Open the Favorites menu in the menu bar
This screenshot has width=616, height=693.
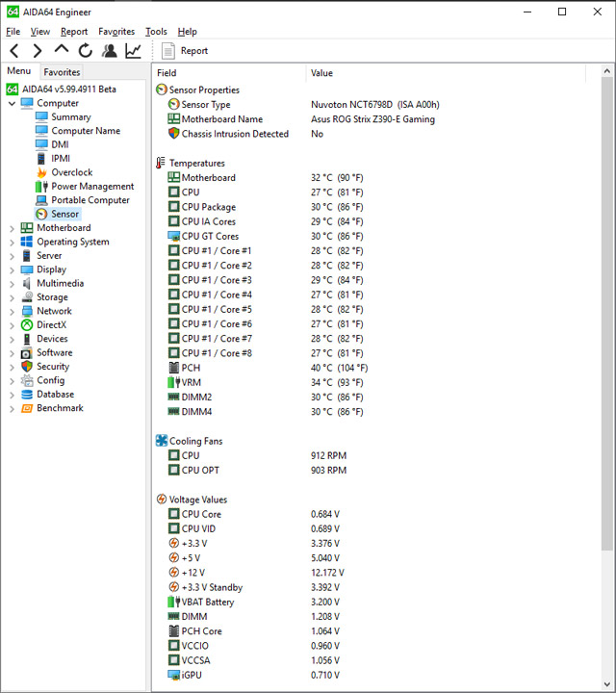coord(116,32)
